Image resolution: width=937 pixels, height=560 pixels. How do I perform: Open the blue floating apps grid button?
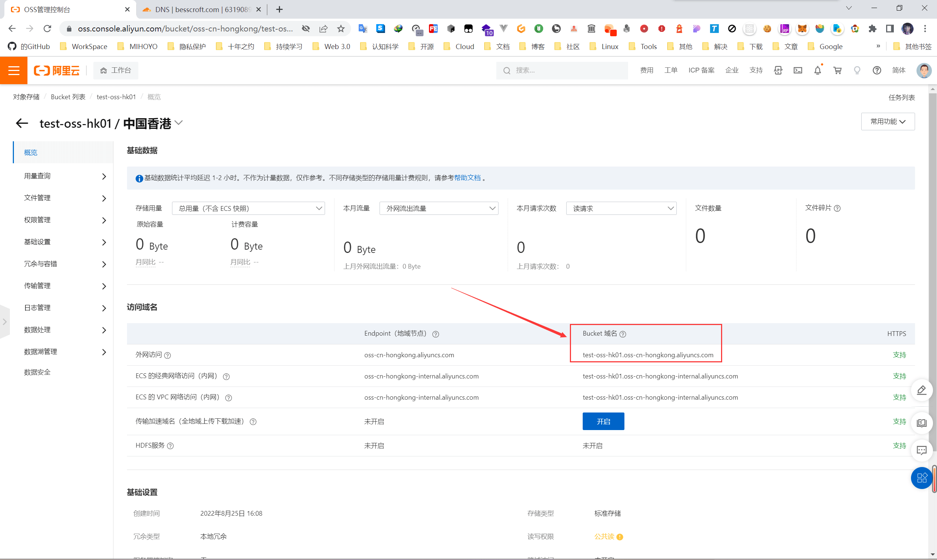coord(922,478)
